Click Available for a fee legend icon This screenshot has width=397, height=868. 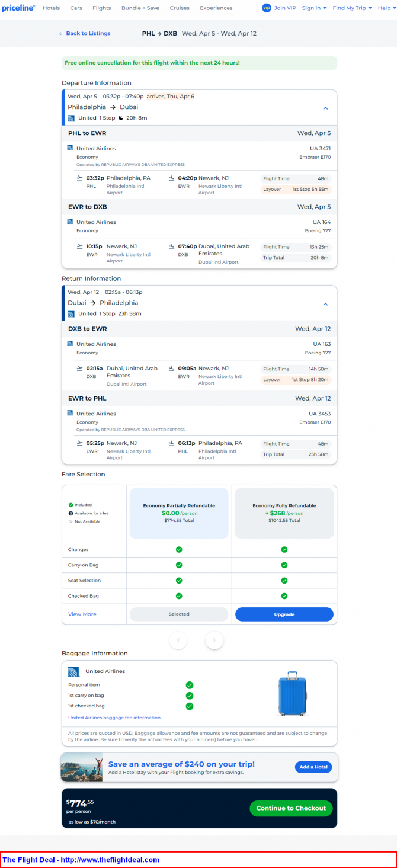pyautogui.click(x=71, y=513)
